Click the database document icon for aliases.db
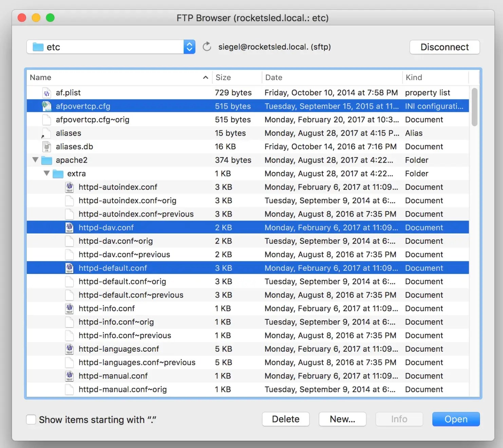This screenshot has height=448, width=503. (46, 146)
